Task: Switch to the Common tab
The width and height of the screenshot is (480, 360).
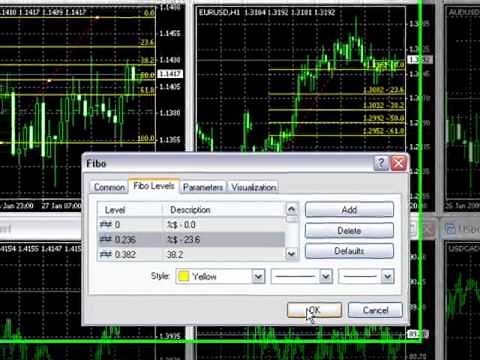Action: (x=109, y=187)
